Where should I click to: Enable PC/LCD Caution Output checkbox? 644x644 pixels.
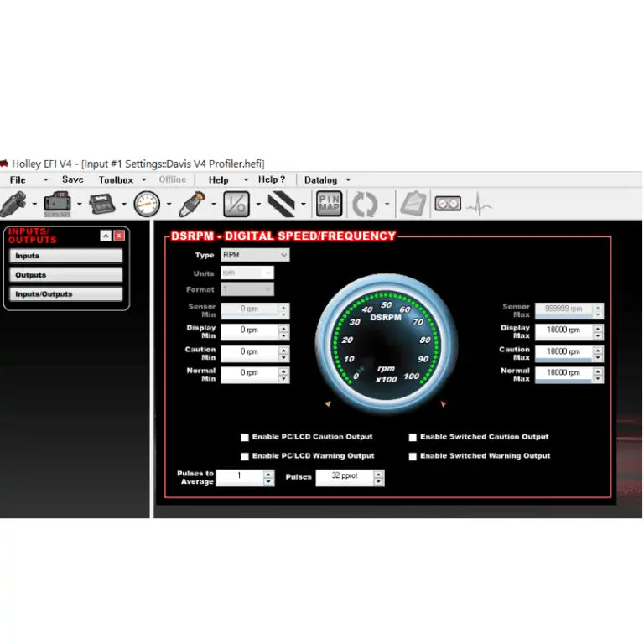[x=245, y=437]
